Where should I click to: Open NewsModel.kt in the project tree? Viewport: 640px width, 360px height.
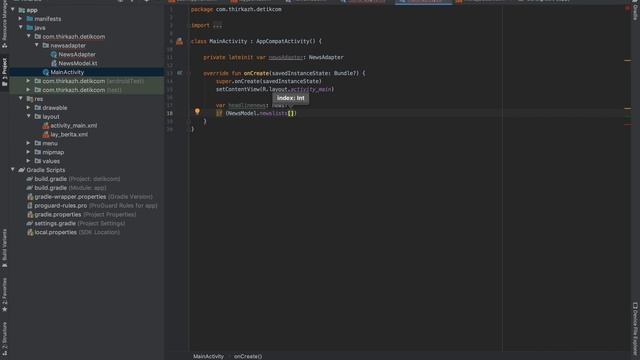coord(78,63)
